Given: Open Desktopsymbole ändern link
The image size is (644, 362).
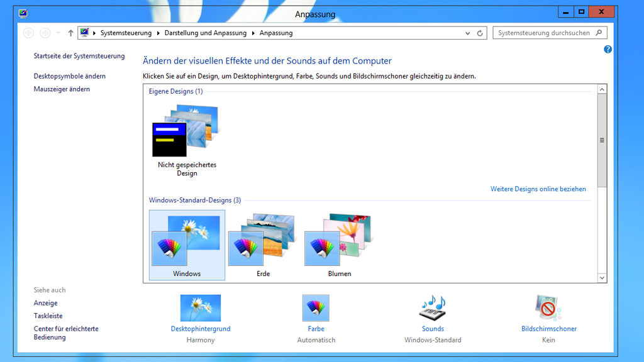Looking at the screenshot, I should pos(69,76).
